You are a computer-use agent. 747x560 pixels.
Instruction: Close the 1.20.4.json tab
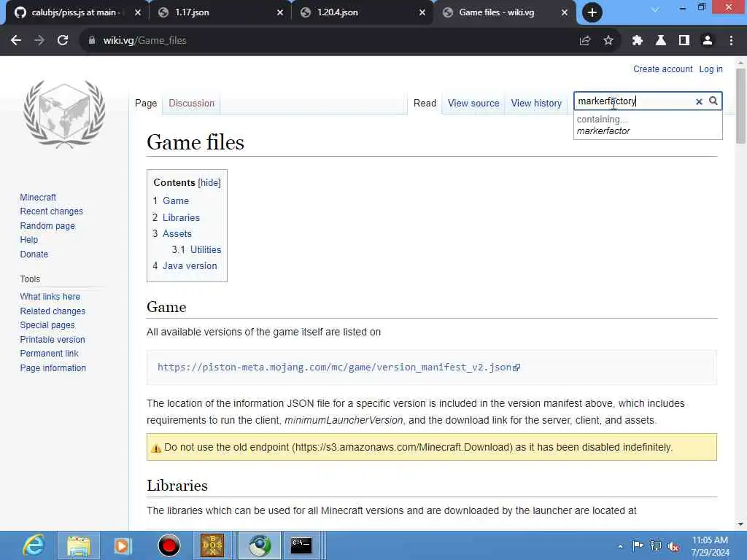click(422, 13)
